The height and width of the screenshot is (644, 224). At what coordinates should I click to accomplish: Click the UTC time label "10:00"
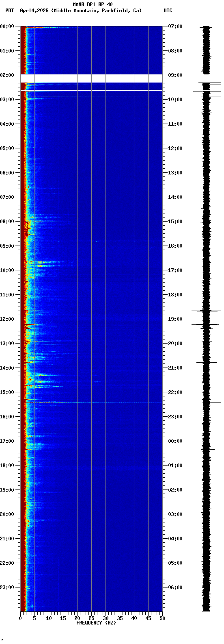coord(175,100)
